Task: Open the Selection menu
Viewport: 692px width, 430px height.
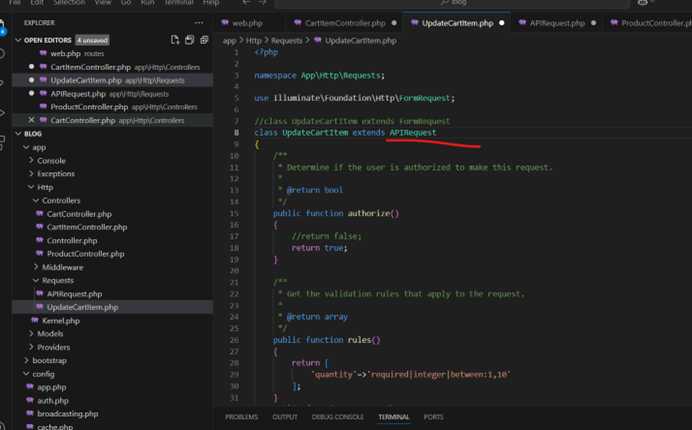Action: [69, 2]
